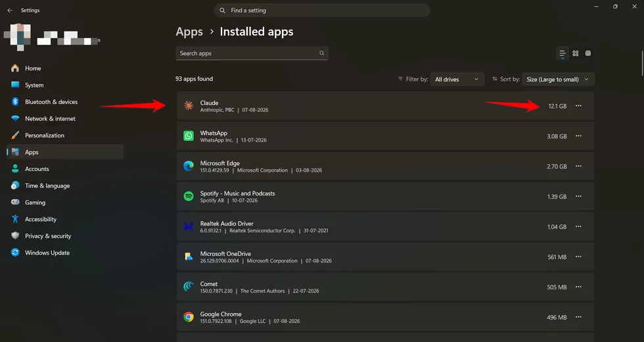Switch to table view layout
Screen dimensions: 644x342
pos(588,53)
